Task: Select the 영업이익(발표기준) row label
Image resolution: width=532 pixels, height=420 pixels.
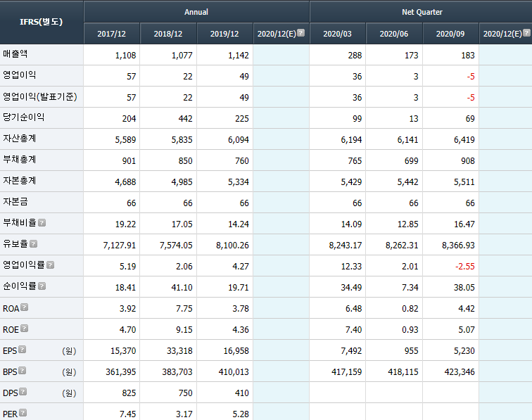Action: (40, 96)
